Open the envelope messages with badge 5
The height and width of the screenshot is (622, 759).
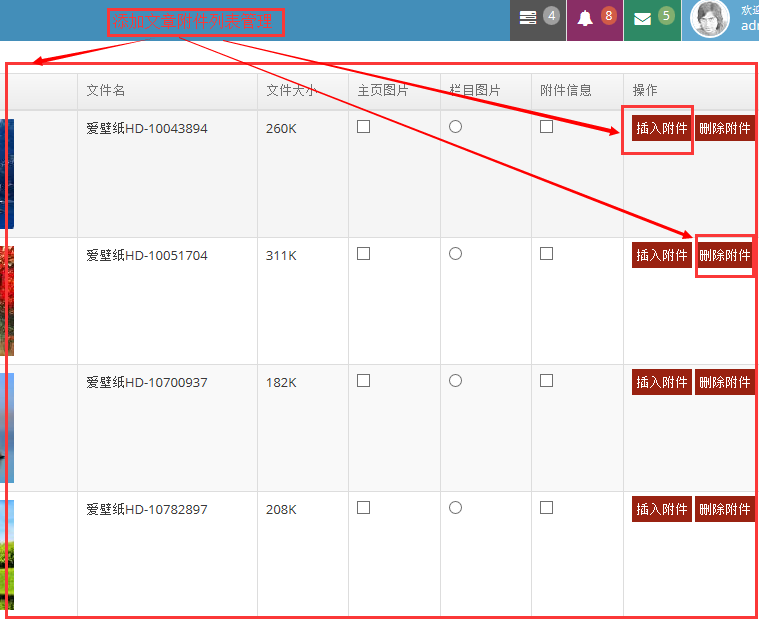653,20
